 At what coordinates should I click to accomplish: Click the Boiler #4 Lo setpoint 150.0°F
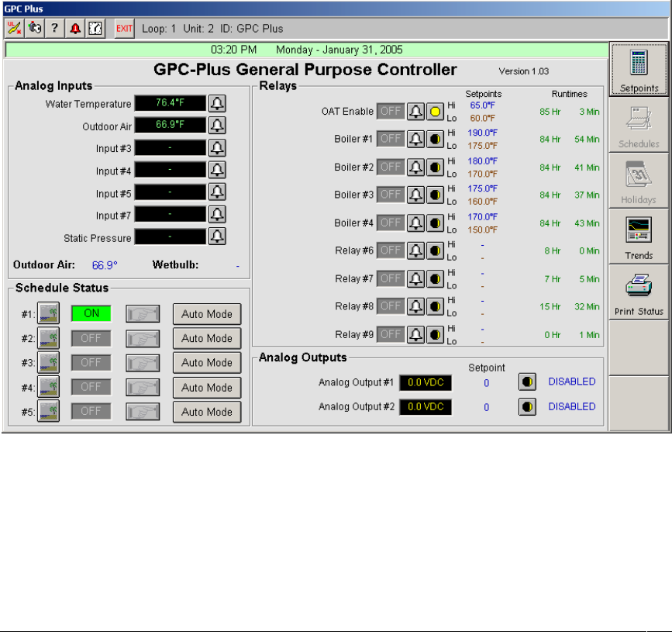[483, 230]
